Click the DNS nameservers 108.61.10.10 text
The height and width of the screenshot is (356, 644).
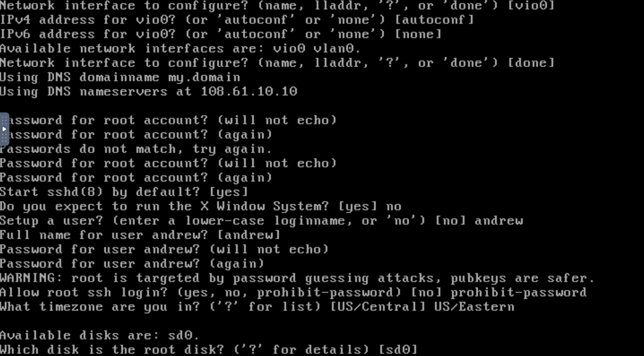(249, 91)
